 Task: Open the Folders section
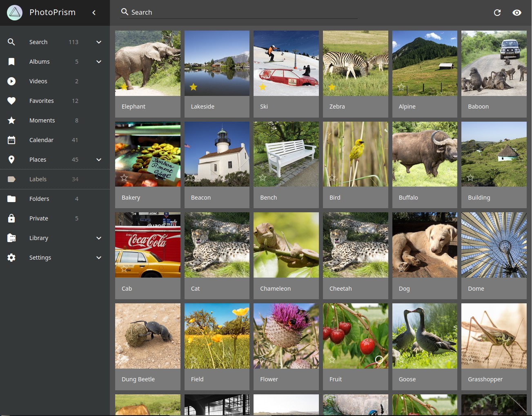[x=39, y=199]
